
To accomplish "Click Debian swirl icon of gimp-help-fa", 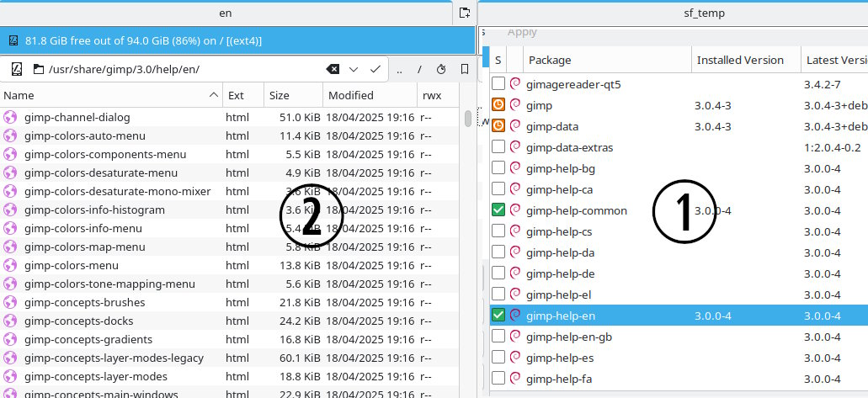I will [x=515, y=379].
